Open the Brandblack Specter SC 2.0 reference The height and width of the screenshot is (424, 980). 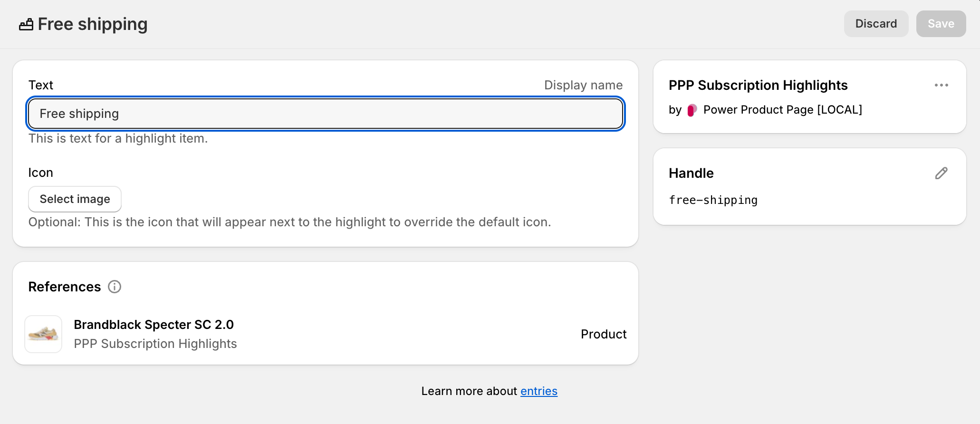tap(154, 325)
